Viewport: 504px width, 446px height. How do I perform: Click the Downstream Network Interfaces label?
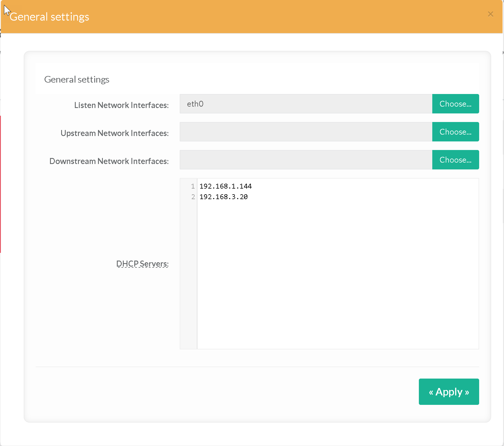[109, 161]
